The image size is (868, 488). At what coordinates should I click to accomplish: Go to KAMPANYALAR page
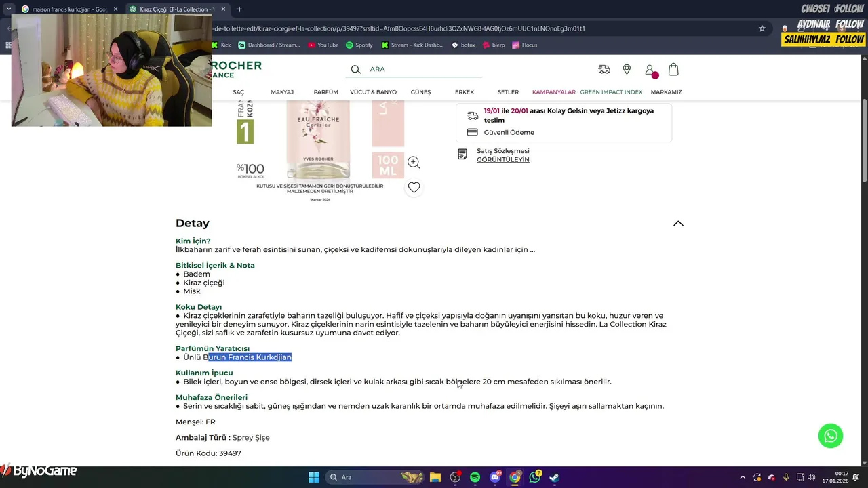tap(554, 92)
